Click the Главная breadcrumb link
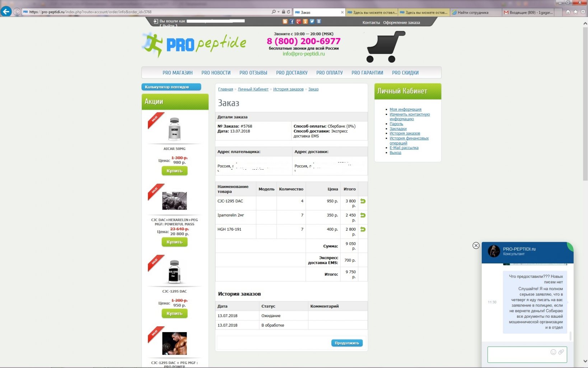The height and width of the screenshot is (368, 588). [225, 89]
